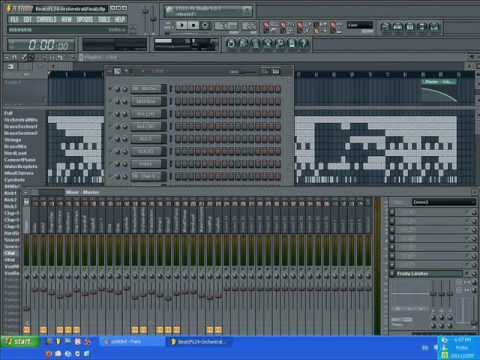This screenshot has width=480, height=360.
Task: Select the top channel button in the step sequencer
Action: pyautogui.click(x=147, y=89)
